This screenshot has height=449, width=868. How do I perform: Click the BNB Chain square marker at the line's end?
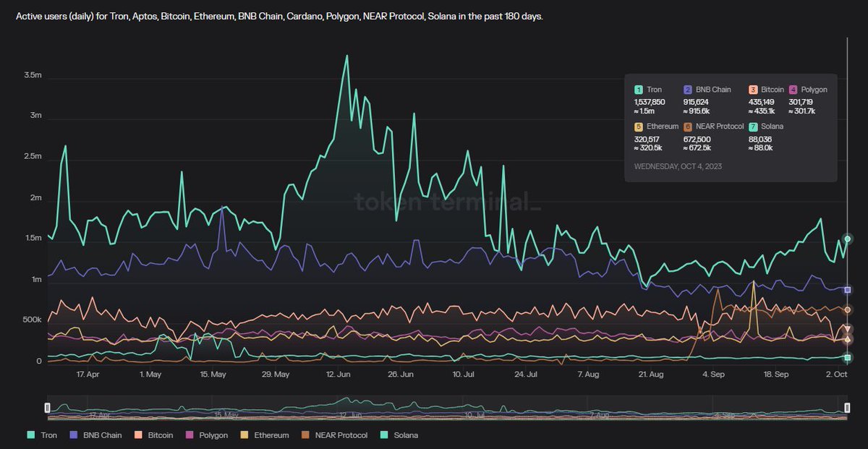(x=848, y=289)
